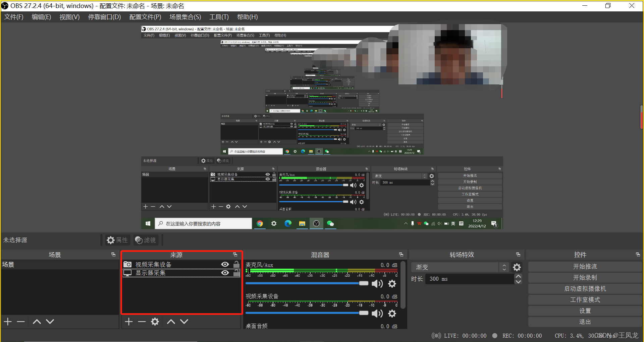Open 麦克风/Aux audio settings gear
The image size is (644, 342).
[x=392, y=284]
